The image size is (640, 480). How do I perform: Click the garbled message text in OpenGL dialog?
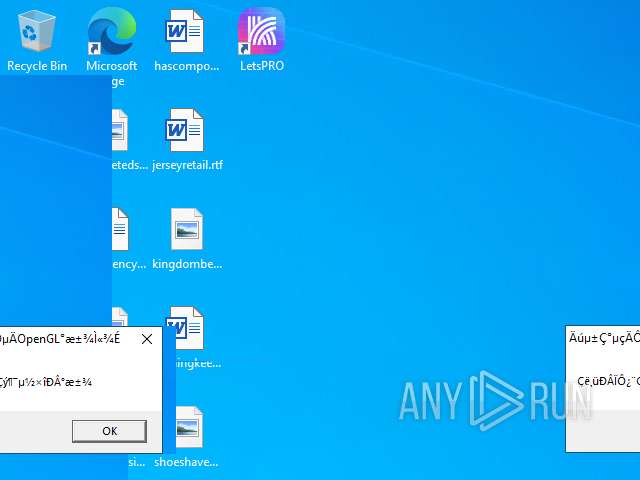pyautogui.click(x=46, y=382)
